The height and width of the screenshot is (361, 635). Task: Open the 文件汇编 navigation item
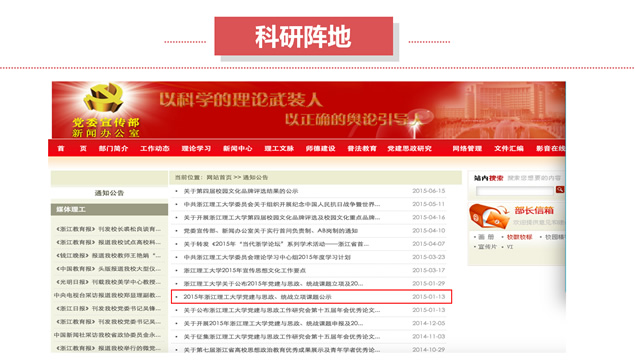point(509,149)
